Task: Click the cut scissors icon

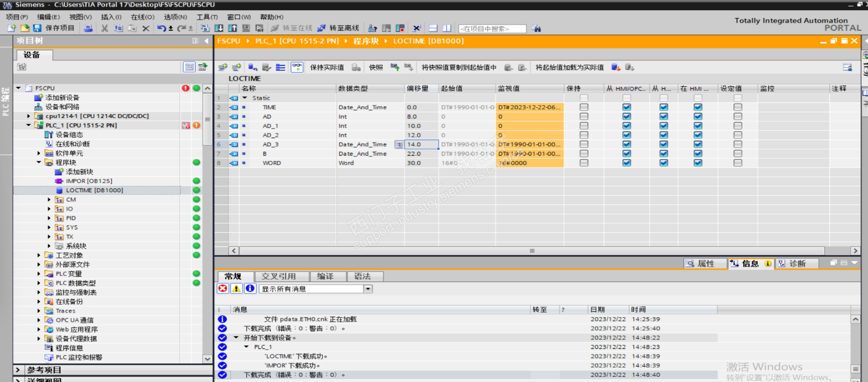Action: (x=104, y=28)
